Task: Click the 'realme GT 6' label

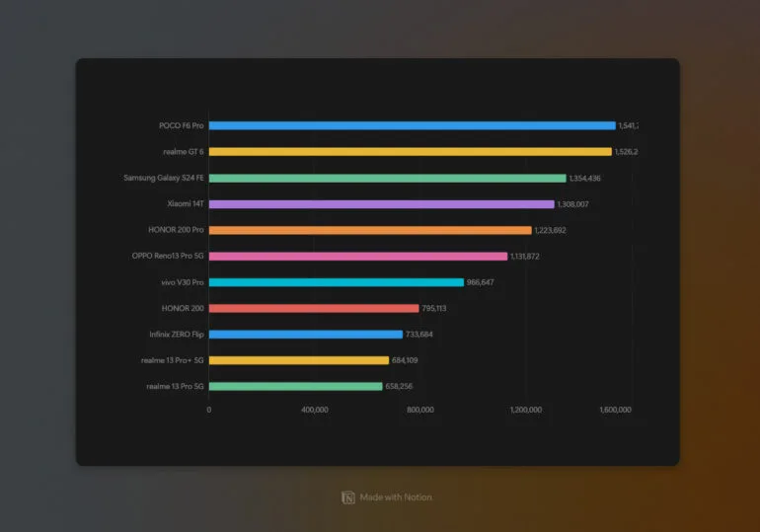Action: point(184,152)
